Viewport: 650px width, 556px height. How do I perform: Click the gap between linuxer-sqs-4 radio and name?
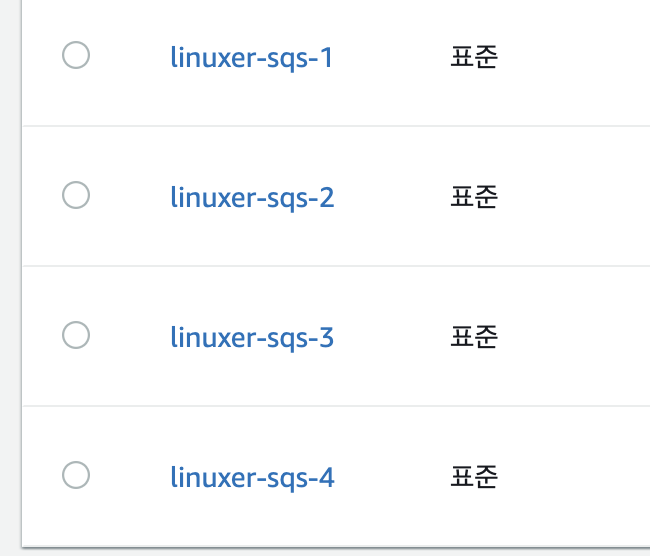(x=130, y=477)
